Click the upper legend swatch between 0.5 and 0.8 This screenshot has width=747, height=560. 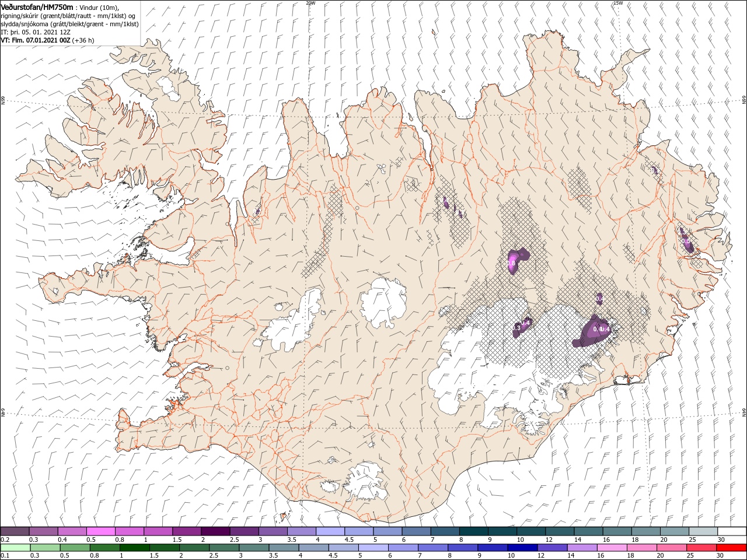tap(100, 531)
